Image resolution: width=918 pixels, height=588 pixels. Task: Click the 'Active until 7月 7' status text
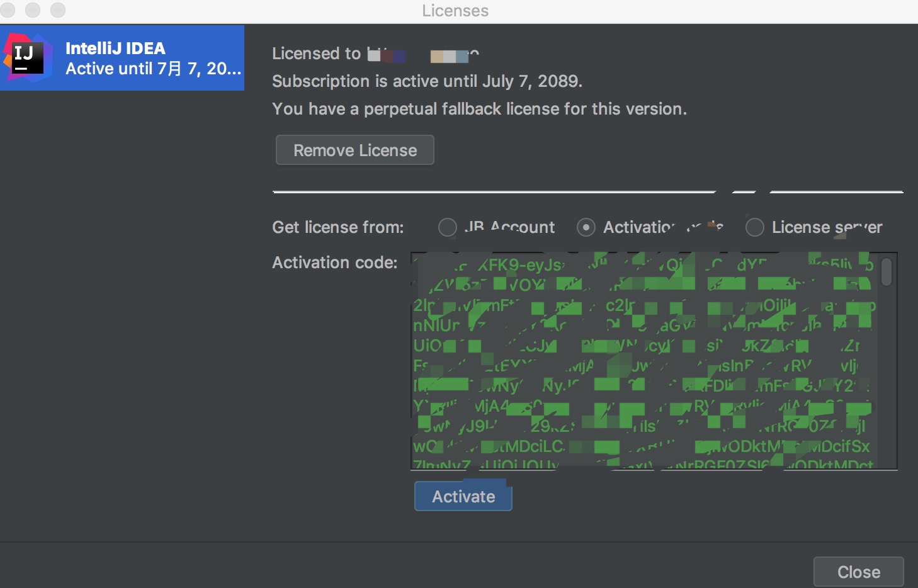153,69
